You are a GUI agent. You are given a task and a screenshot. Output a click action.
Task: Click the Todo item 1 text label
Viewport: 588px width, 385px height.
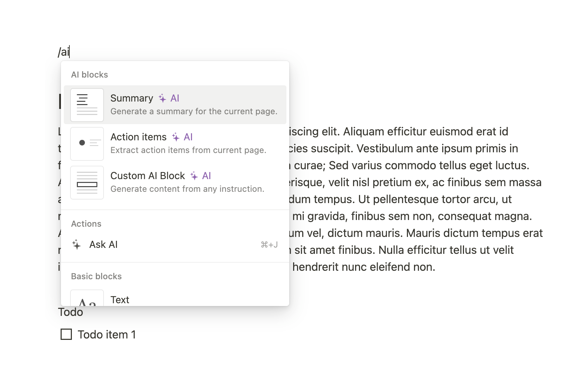107,334
